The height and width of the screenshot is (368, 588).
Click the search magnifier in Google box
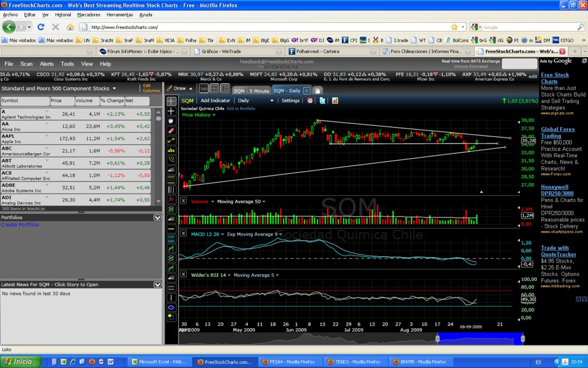coord(580,27)
